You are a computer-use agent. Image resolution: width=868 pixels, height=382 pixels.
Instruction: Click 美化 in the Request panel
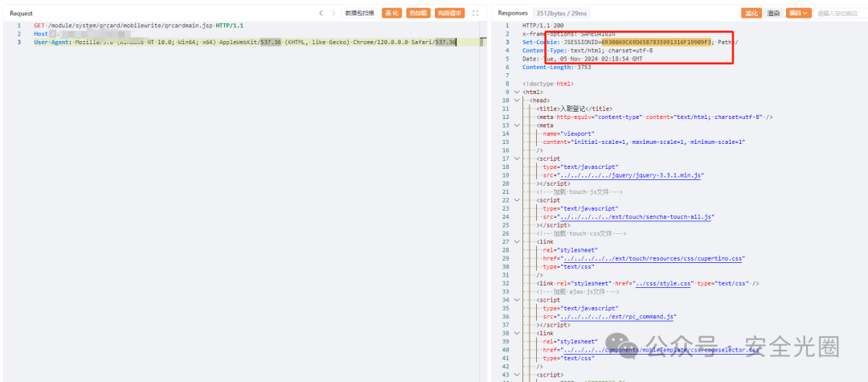391,13
